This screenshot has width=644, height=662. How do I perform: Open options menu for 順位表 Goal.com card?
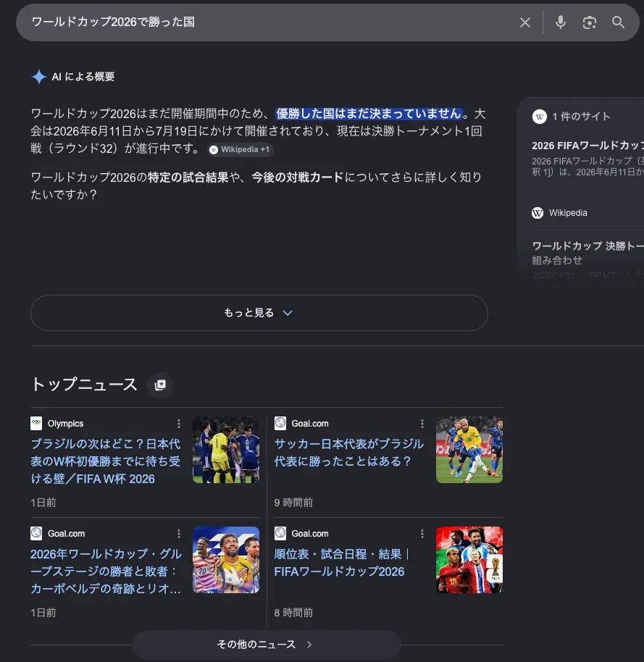422,534
